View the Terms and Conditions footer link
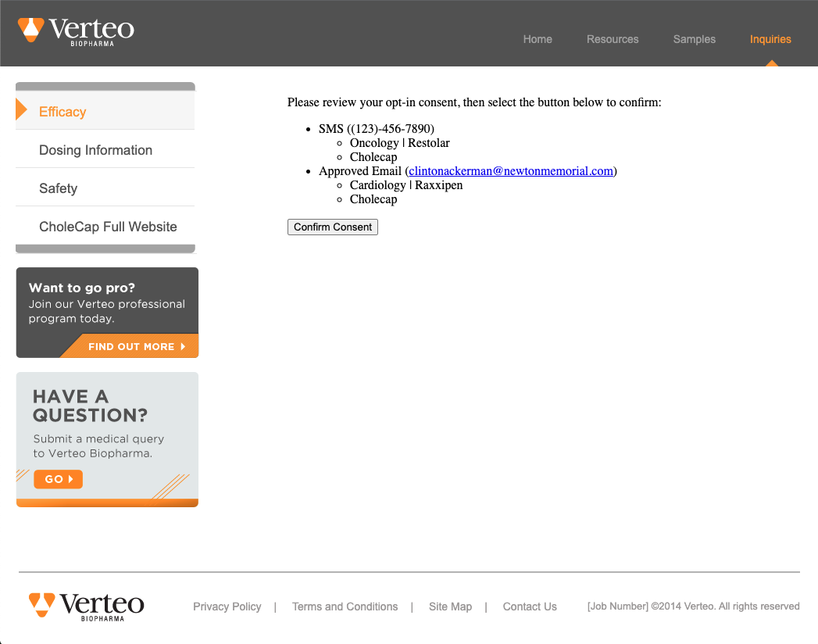The image size is (818, 644). (x=345, y=606)
